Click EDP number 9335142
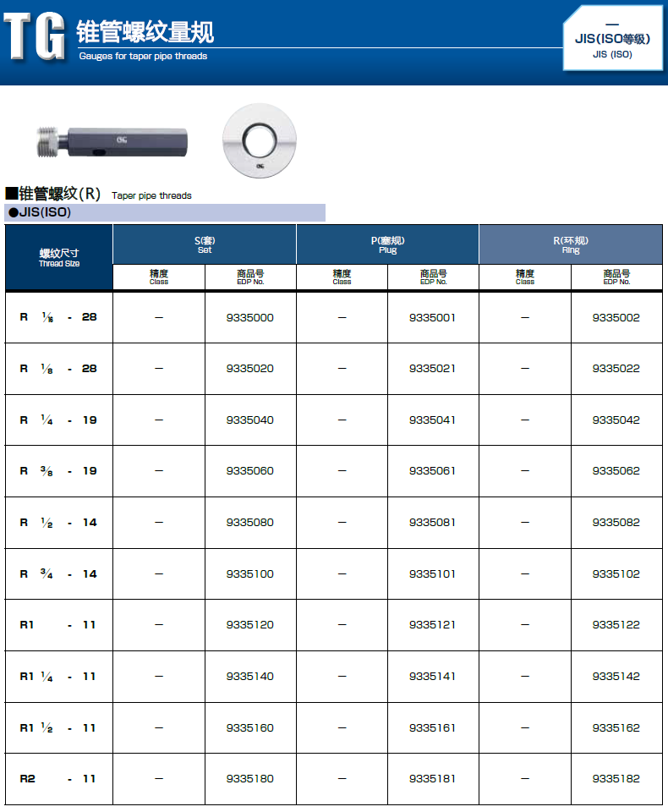 pos(616,677)
